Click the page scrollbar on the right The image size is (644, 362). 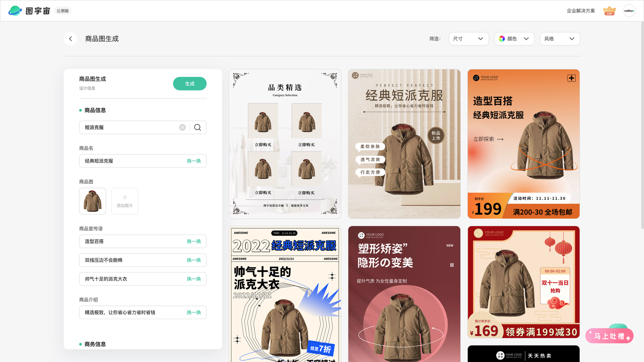[x=642, y=124]
